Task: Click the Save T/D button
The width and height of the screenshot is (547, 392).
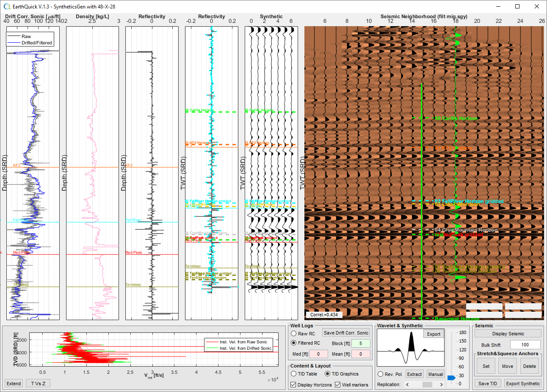Action: pos(488,384)
